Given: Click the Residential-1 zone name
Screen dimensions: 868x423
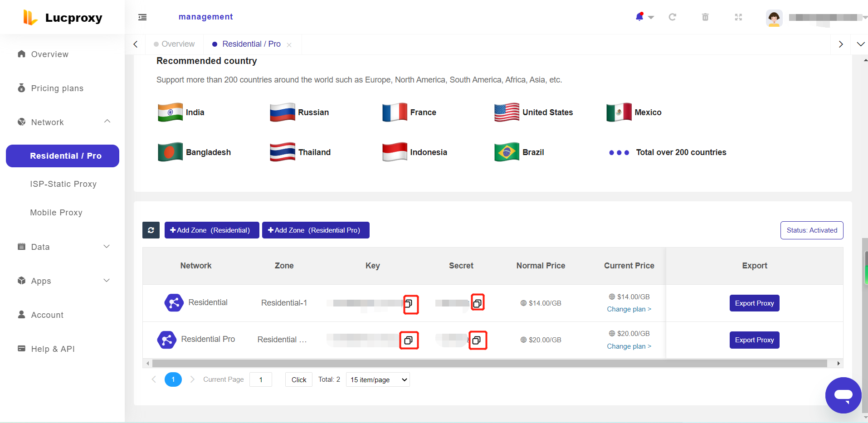Looking at the screenshot, I should point(284,303).
